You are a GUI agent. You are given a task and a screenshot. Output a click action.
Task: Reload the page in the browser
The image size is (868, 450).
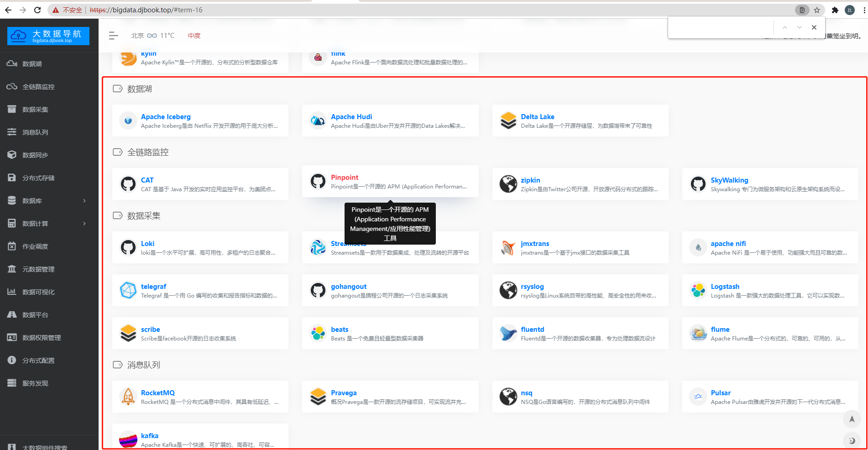pyautogui.click(x=37, y=10)
